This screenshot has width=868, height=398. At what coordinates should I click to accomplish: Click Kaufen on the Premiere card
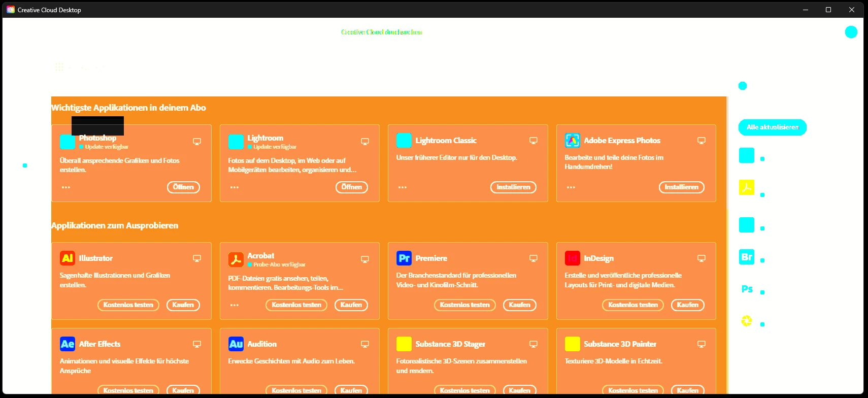520,305
